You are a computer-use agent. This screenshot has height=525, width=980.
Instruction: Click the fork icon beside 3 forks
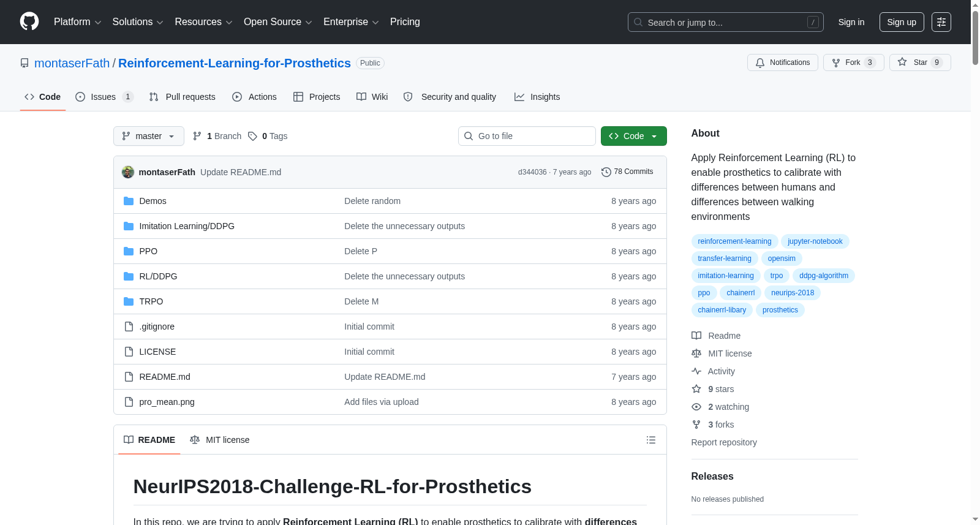(x=696, y=425)
